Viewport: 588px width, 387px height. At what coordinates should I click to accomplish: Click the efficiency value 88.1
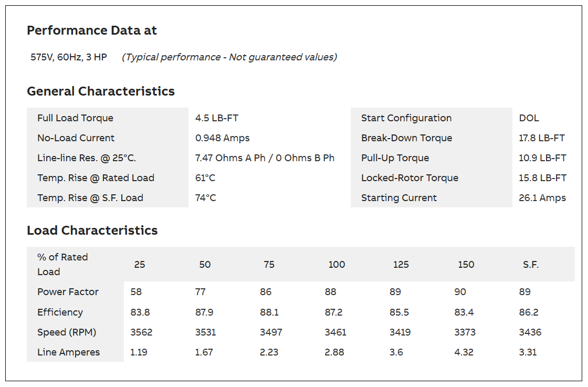click(269, 312)
